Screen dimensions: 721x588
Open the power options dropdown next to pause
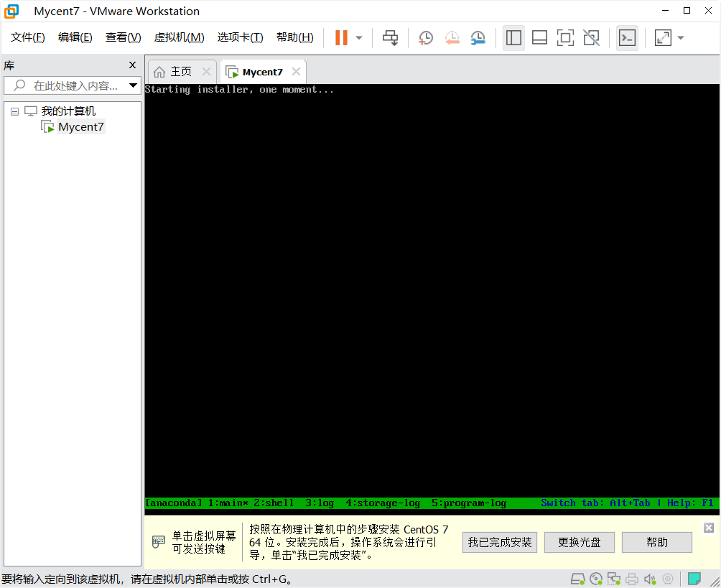[x=359, y=38]
